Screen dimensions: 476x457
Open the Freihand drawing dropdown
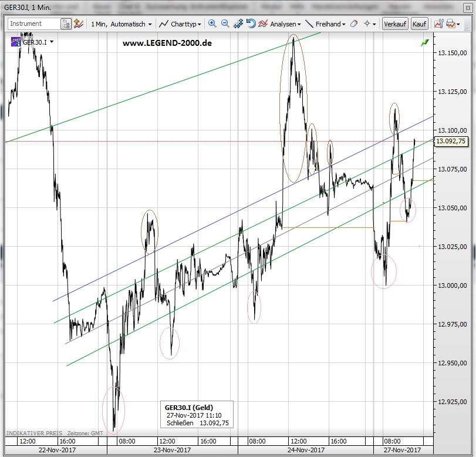330,24
